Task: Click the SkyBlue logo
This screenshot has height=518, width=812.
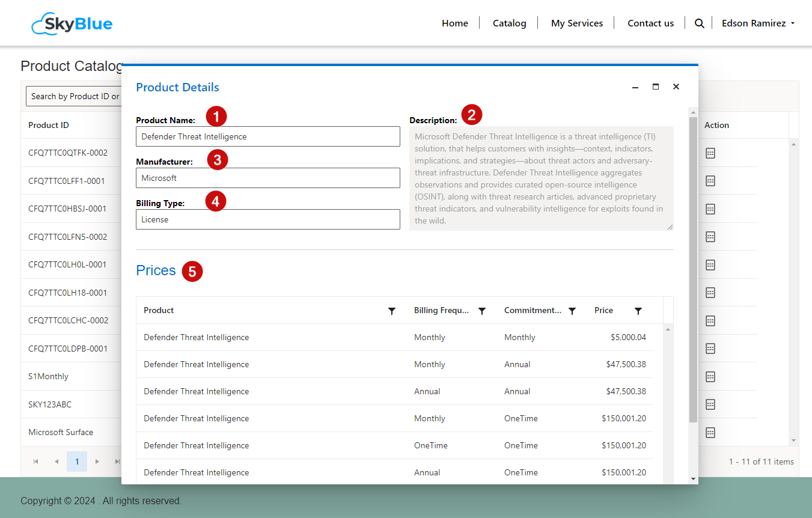Action: (72, 23)
